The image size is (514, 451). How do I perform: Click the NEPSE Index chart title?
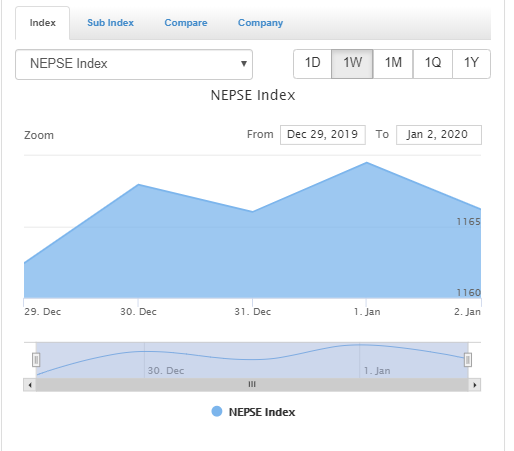coord(253,95)
